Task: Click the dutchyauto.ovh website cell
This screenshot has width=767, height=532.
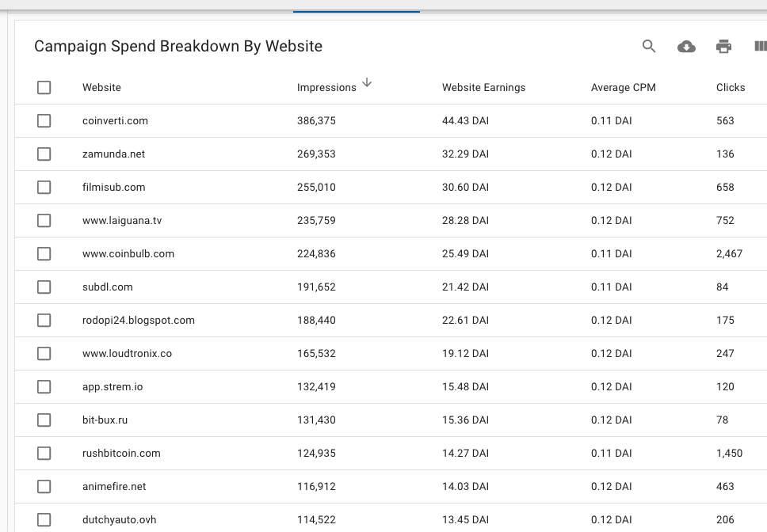Action: (120, 519)
